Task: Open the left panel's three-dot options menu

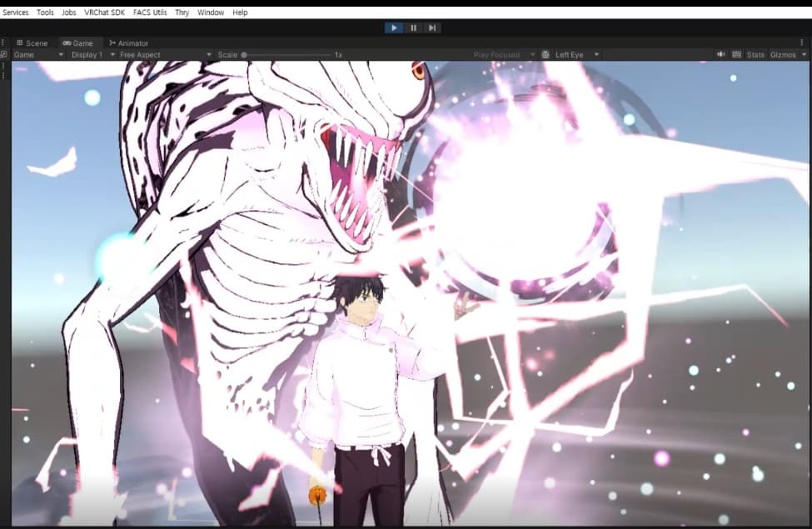Action: click(x=3, y=42)
